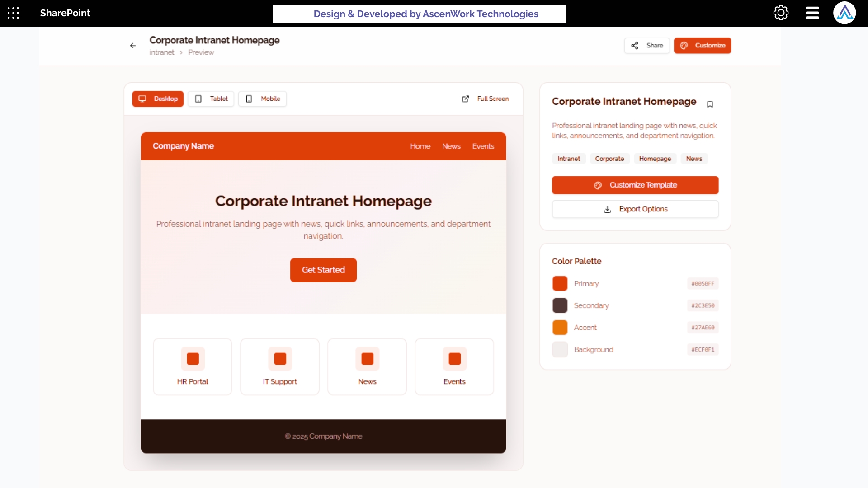
Task: Switch preview to Tablet view
Action: click(x=211, y=99)
